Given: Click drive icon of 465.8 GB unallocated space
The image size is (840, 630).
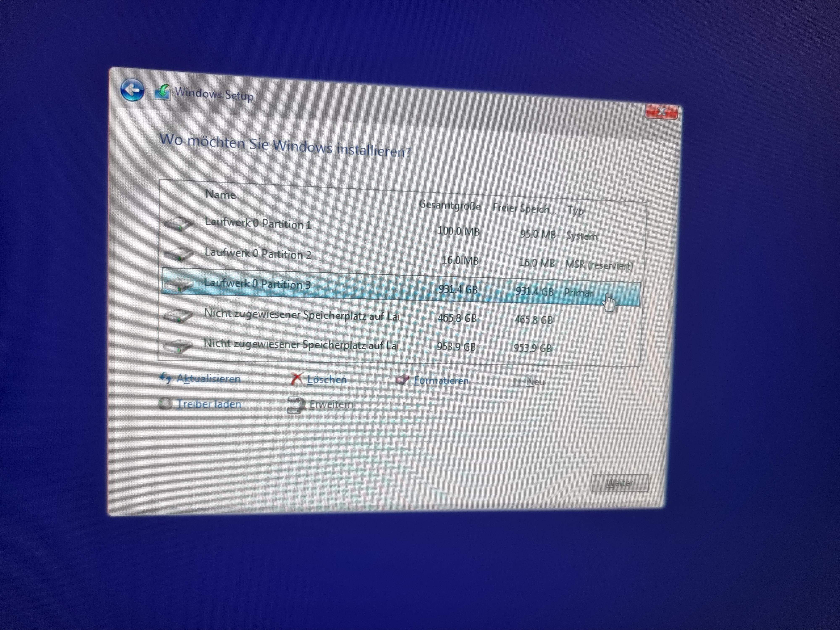Looking at the screenshot, I should click(x=178, y=315).
